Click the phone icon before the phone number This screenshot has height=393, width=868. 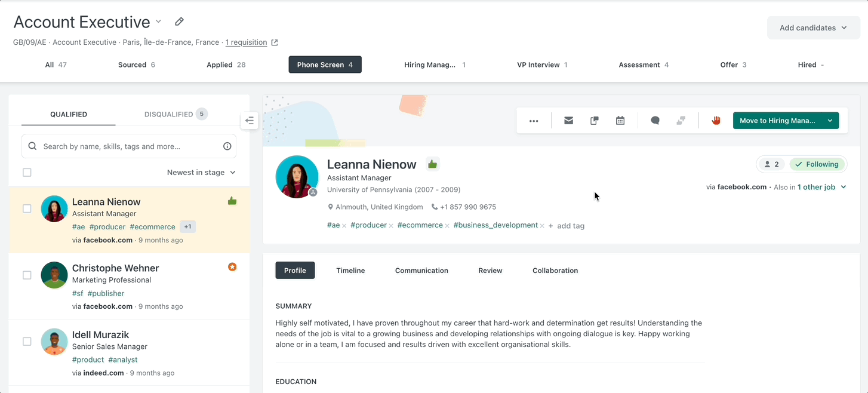[x=435, y=207]
